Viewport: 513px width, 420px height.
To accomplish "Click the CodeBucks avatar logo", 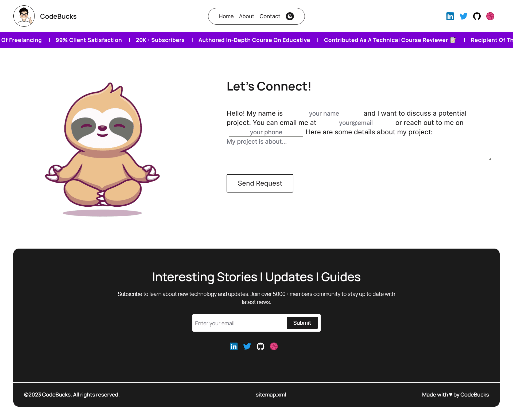I will (x=24, y=16).
